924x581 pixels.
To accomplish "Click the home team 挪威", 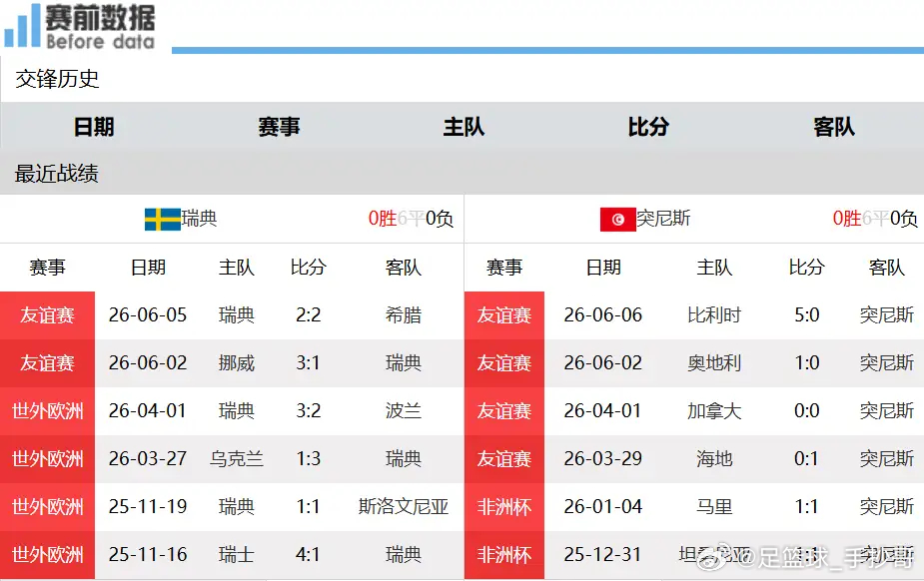I will coord(237,363).
